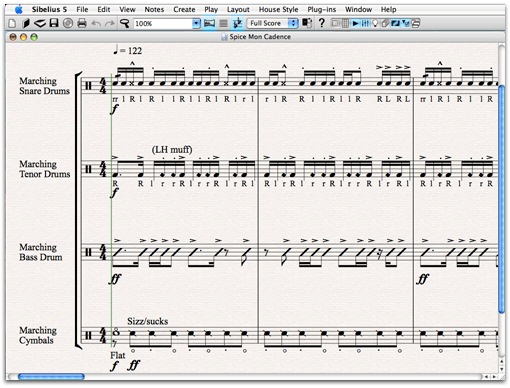Toggle Transposing Score button
The height and width of the screenshot is (388, 510).
point(237,23)
